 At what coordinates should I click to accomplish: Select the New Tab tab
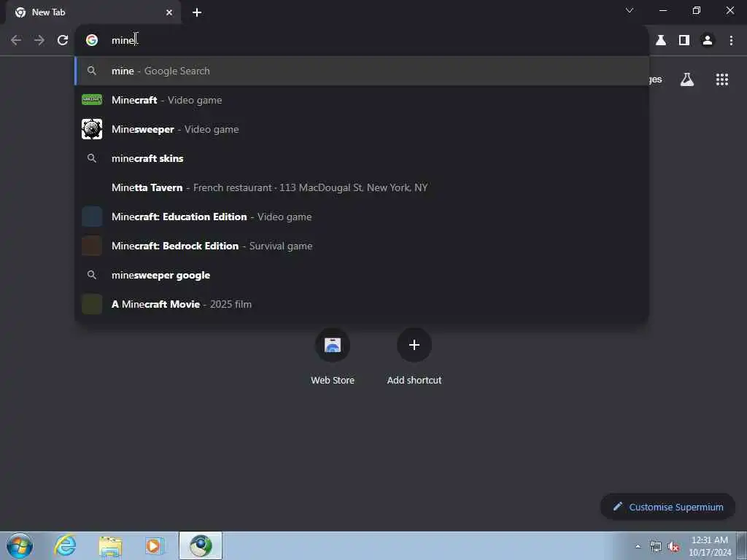tap(93, 12)
